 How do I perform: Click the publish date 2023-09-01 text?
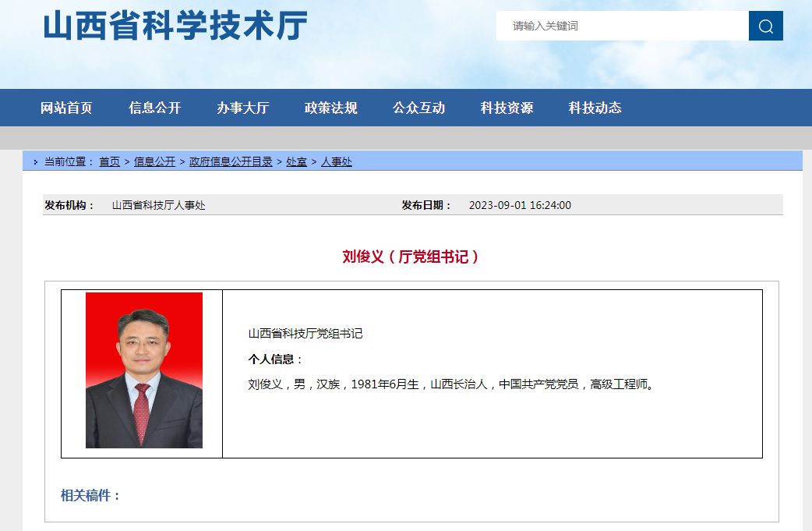(x=519, y=205)
